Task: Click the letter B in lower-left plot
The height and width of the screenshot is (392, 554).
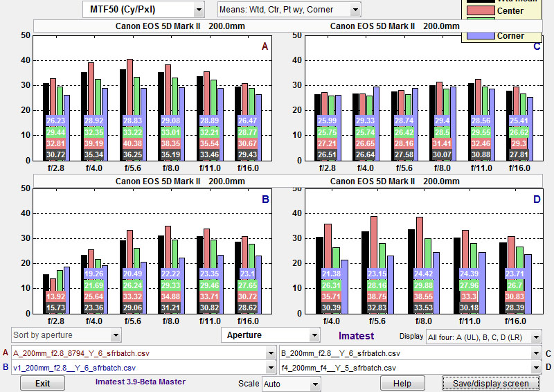Action: (265, 199)
